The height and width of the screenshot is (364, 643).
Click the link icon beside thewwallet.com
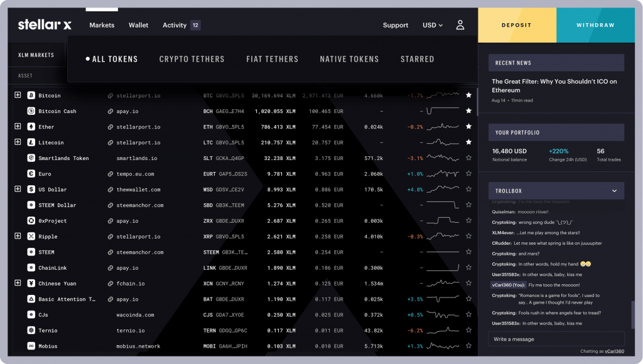[x=111, y=190]
